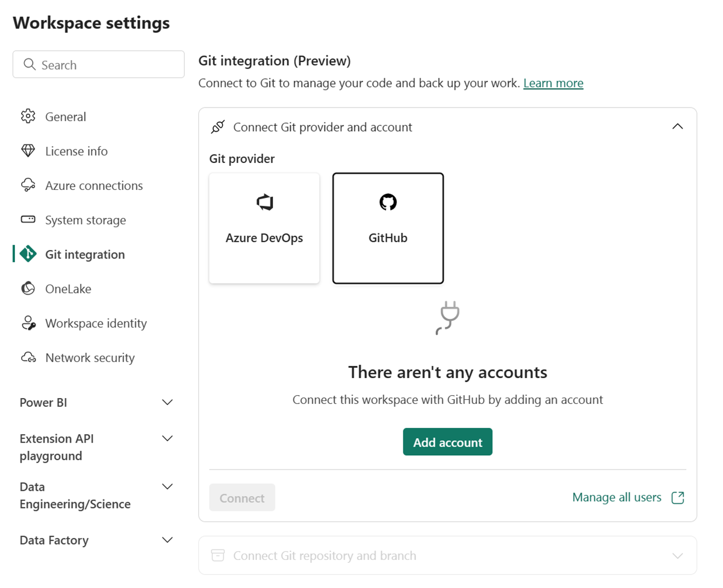Expand the Data Factory section

point(167,539)
